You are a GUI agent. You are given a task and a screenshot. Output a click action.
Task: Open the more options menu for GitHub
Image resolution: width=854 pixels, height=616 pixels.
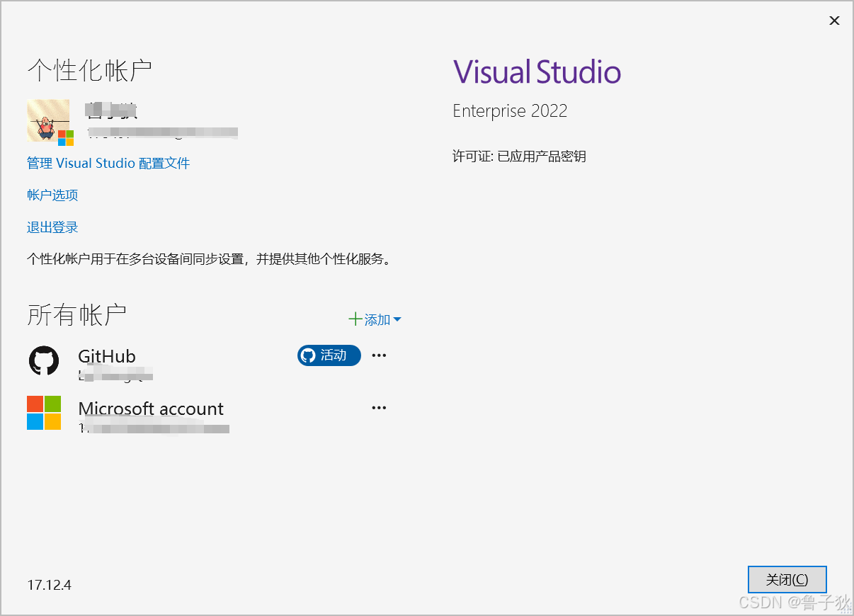coord(380,355)
